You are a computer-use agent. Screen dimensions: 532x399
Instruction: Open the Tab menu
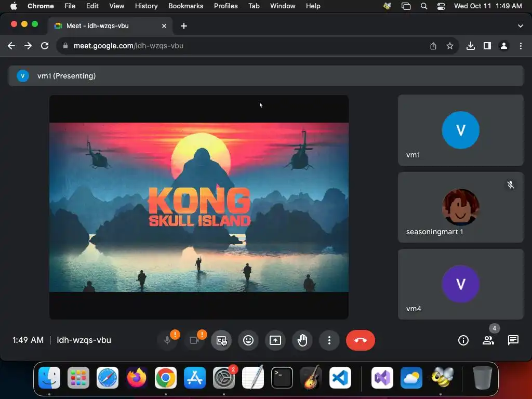coord(254,6)
